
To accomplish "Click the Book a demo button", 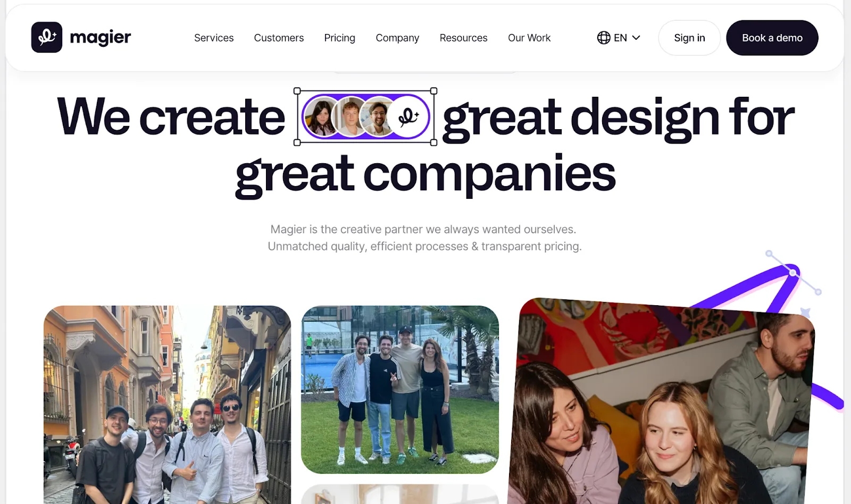I will (x=772, y=38).
